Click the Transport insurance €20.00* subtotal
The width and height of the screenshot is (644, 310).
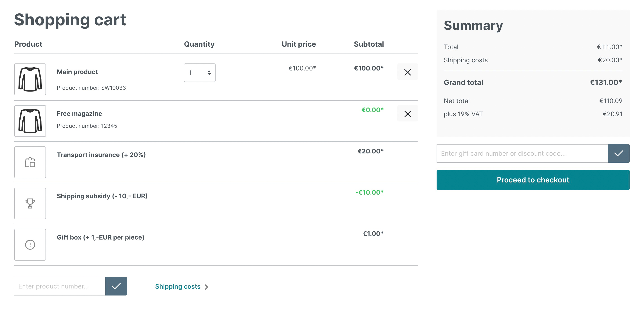coord(370,151)
